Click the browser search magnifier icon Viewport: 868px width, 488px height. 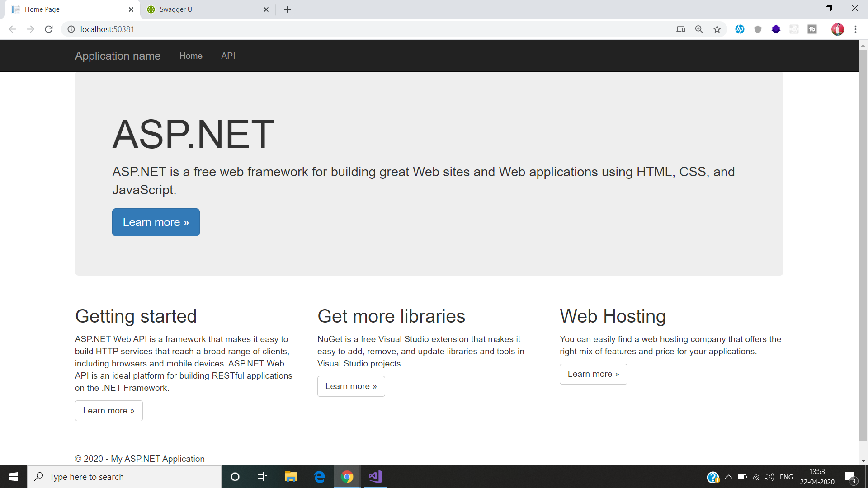click(x=698, y=28)
